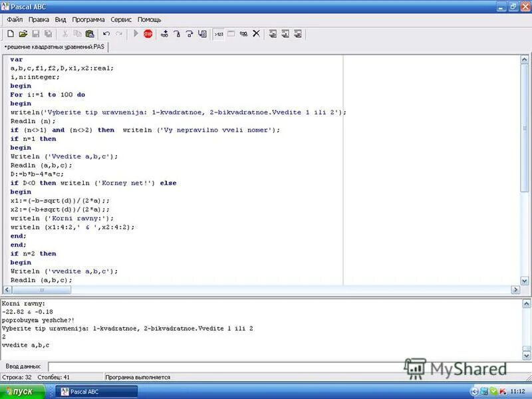Open a file using folder icon
Image resolution: width=532 pixels, height=399 pixels.
23,34
